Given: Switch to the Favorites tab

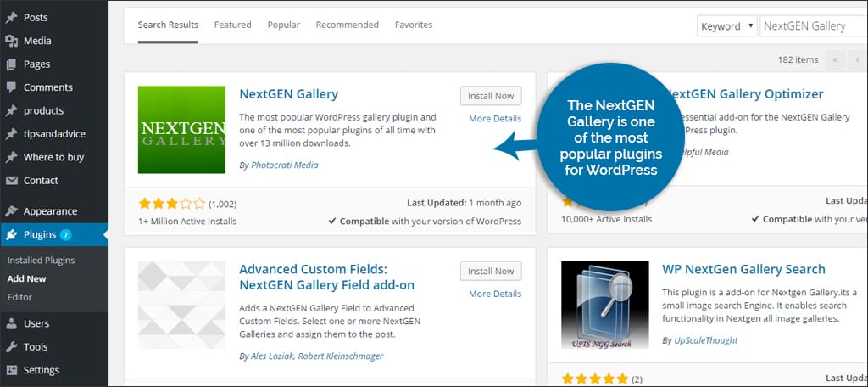Looking at the screenshot, I should (x=414, y=25).
